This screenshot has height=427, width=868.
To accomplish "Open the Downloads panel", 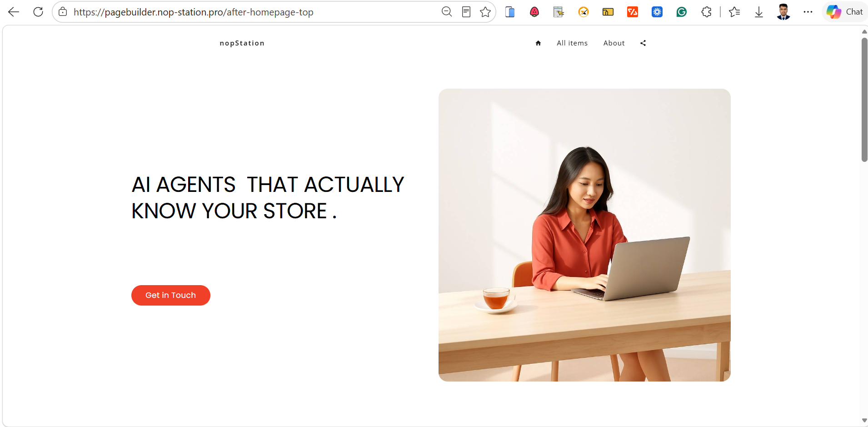I will click(759, 12).
